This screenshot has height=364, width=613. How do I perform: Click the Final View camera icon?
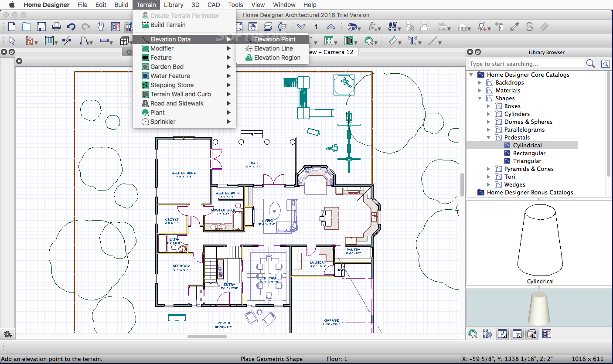coord(410,27)
